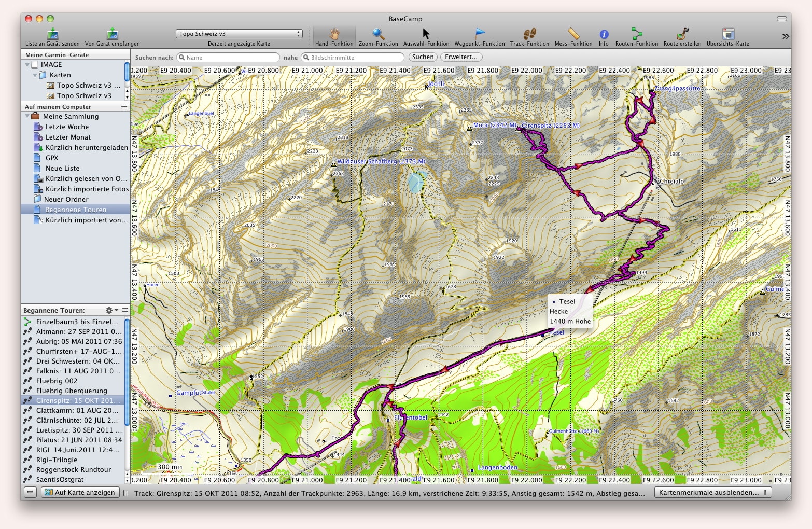Screen dimensions: 812x529
Task: Select Roggenstock Rundtour track
Action: [x=73, y=470]
